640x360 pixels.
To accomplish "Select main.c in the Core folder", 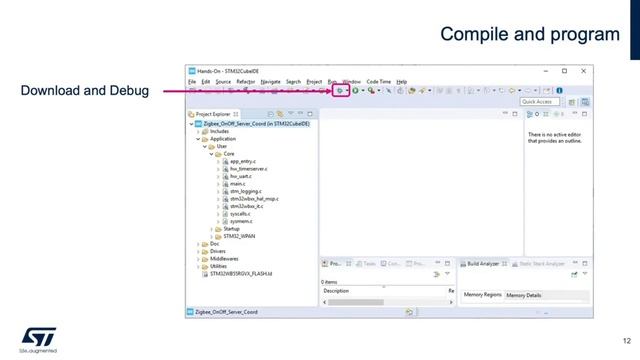I will click(238, 184).
